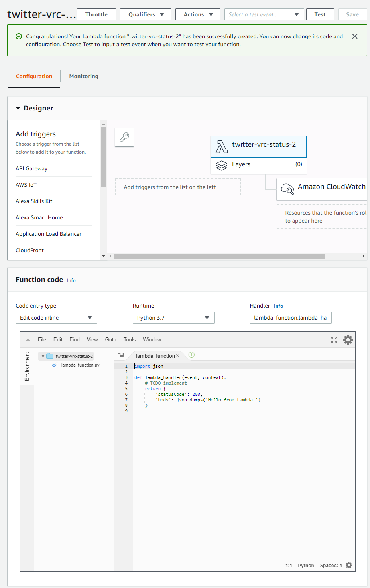Open a new editor tab with plus icon
Image resolution: width=370 pixels, height=588 pixels.
point(191,355)
